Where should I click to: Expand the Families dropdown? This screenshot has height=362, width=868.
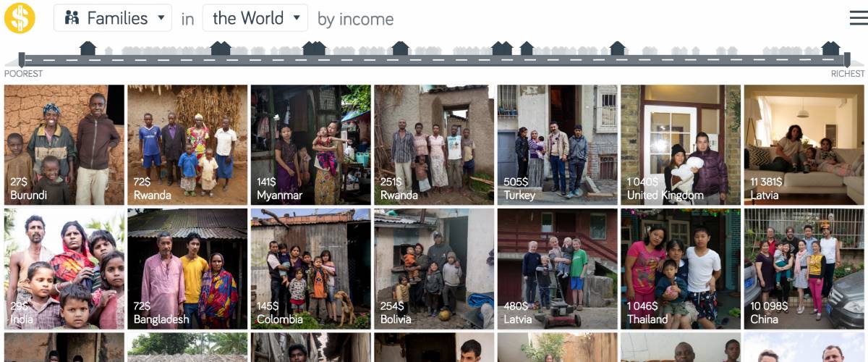113,18
